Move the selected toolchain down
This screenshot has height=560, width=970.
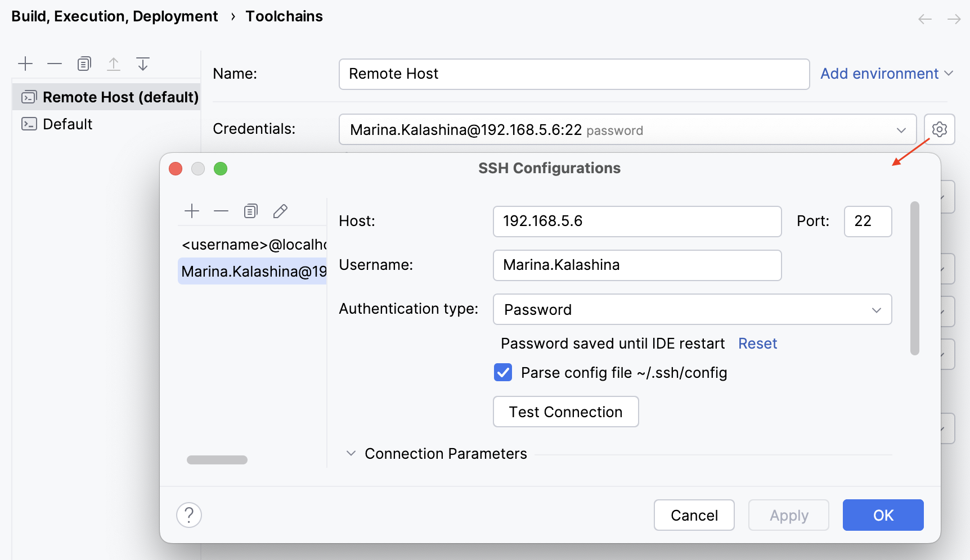pos(142,64)
